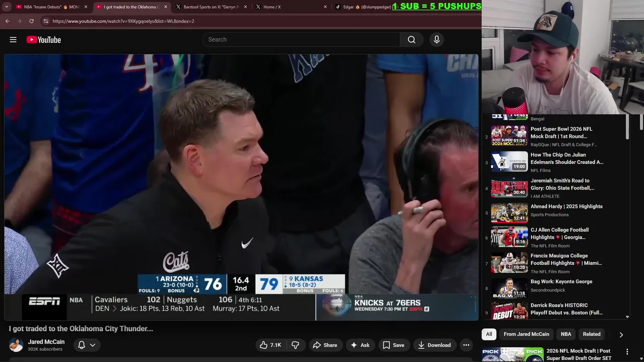Screen dimensions: 644x362
Task: Click '302K subscribers' text
Action: (45, 349)
